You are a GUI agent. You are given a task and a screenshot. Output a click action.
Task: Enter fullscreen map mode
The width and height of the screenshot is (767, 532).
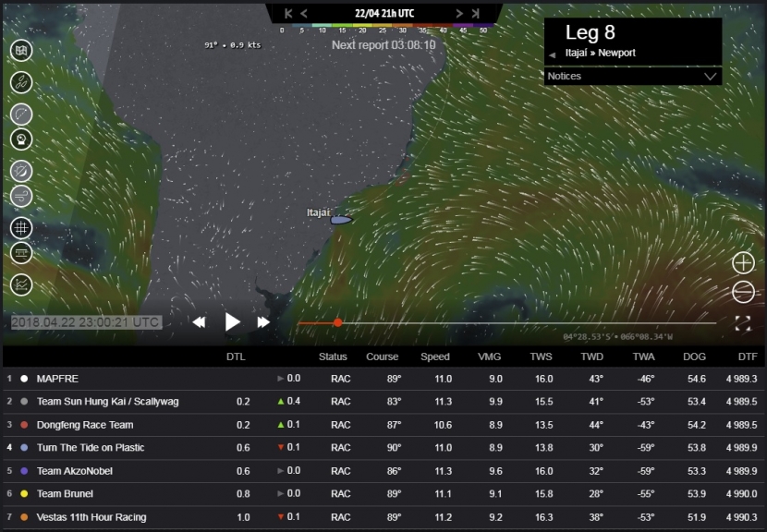[x=742, y=323]
